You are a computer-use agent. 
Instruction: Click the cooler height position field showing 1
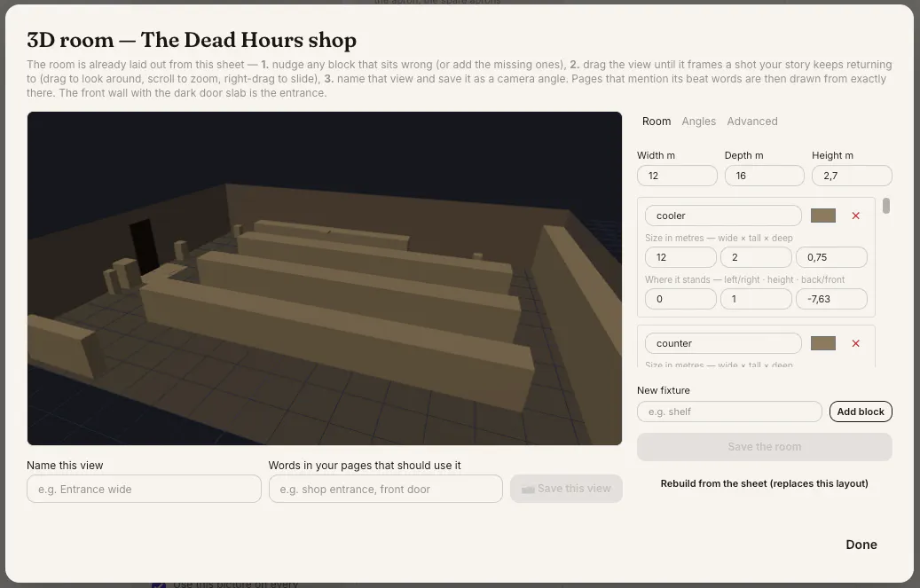point(756,299)
